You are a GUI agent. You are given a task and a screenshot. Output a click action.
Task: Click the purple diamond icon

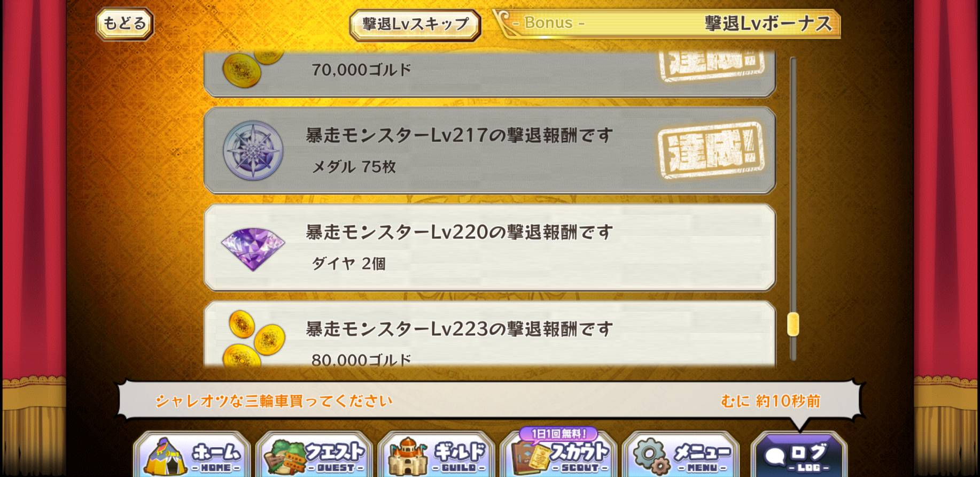(x=253, y=249)
